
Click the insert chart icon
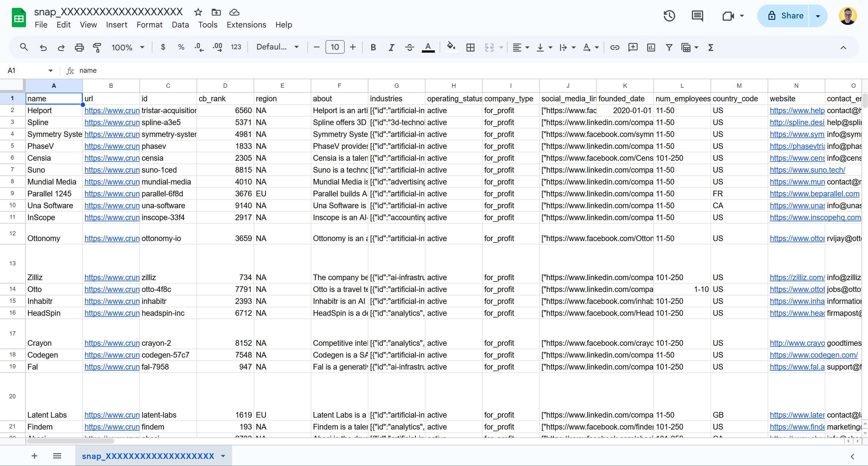651,47
